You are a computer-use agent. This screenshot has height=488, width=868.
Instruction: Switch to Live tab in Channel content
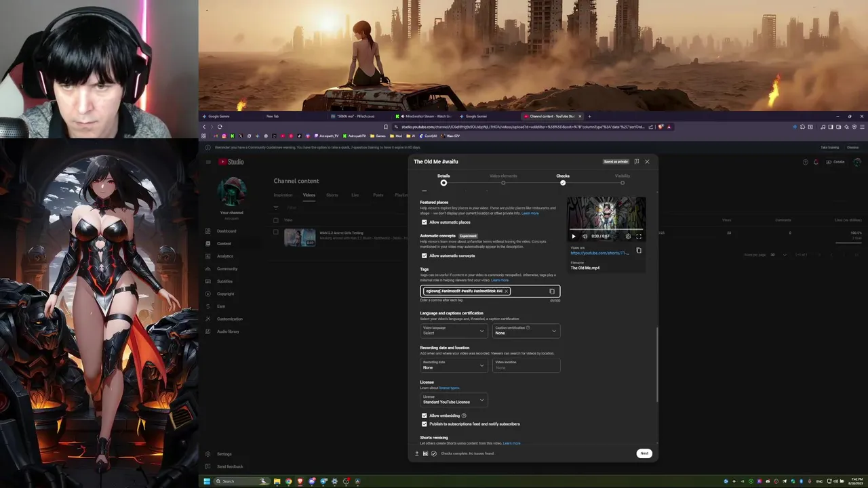pyautogui.click(x=355, y=195)
